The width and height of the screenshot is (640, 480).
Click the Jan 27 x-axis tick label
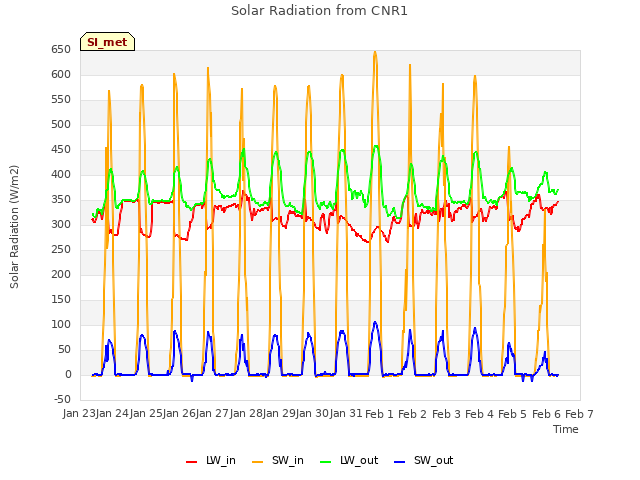click(x=213, y=413)
